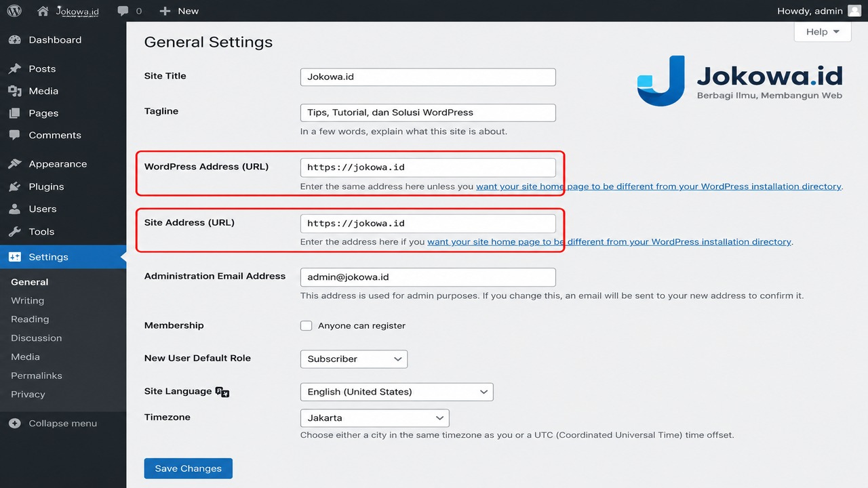Follow the link under WordPress Address field
Screen dimensions: 868x488
(x=658, y=186)
